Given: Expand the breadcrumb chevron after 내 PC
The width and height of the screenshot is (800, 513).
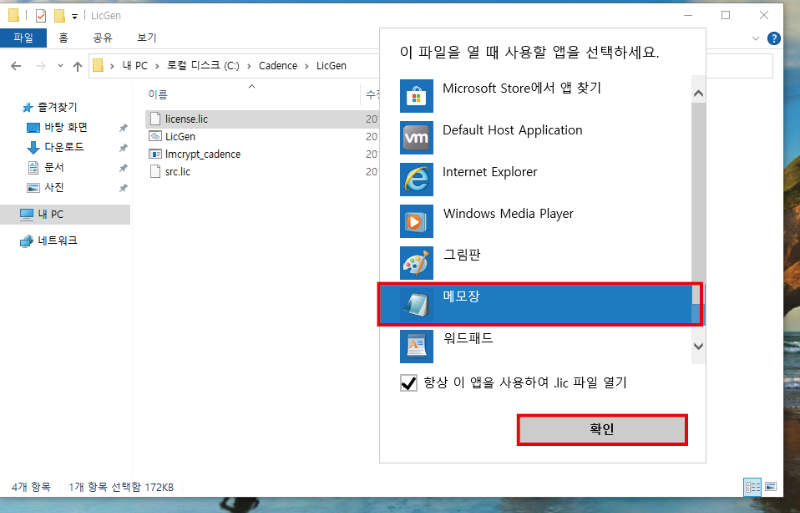Looking at the screenshot, I should point(157,66).
